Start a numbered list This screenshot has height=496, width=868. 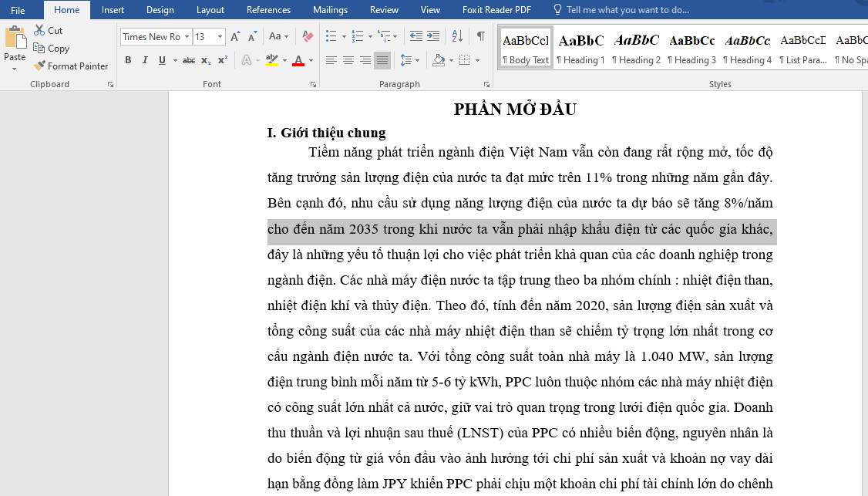coord(358,36)
